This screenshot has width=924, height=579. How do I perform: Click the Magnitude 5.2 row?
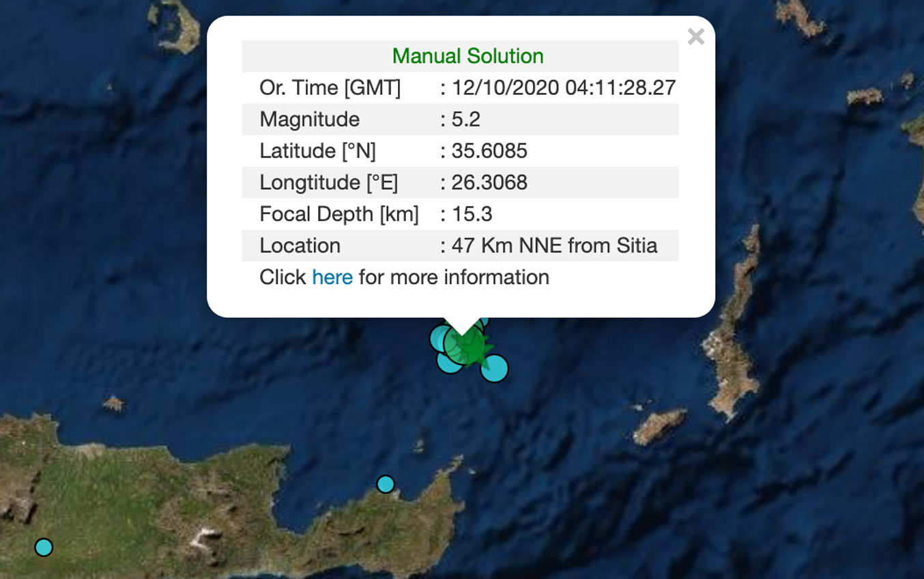[459, 119]
